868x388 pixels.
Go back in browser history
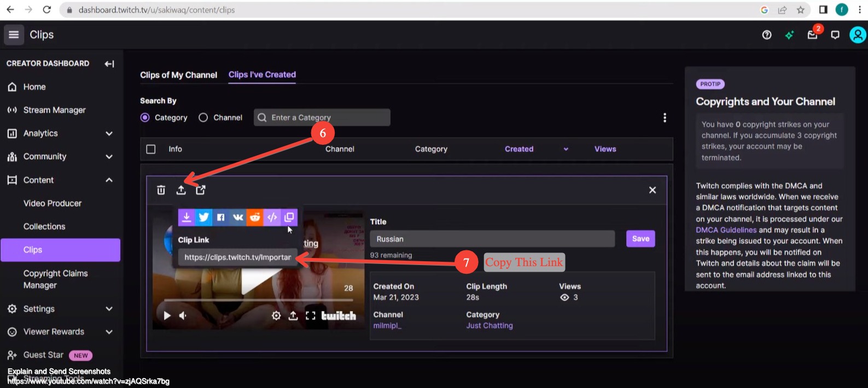coord(10,10)
